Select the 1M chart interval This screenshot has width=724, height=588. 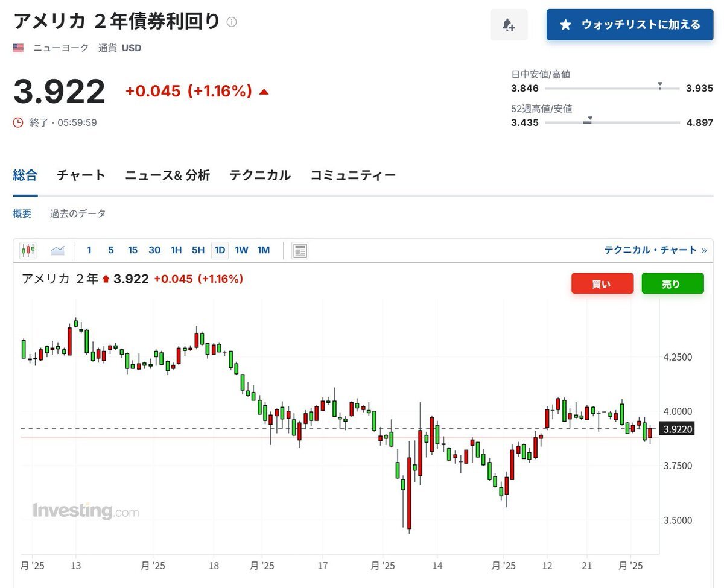pyautogui.click(x=264, y=250)
